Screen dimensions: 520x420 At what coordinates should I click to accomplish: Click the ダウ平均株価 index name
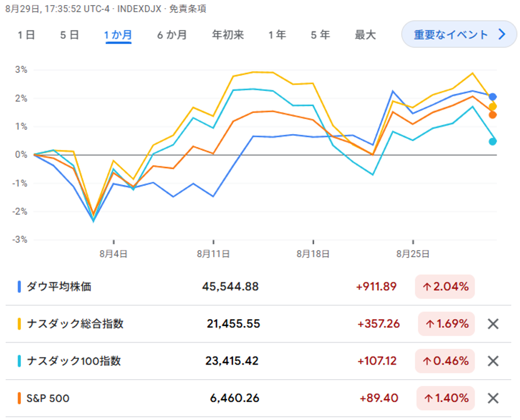point(59,286)
